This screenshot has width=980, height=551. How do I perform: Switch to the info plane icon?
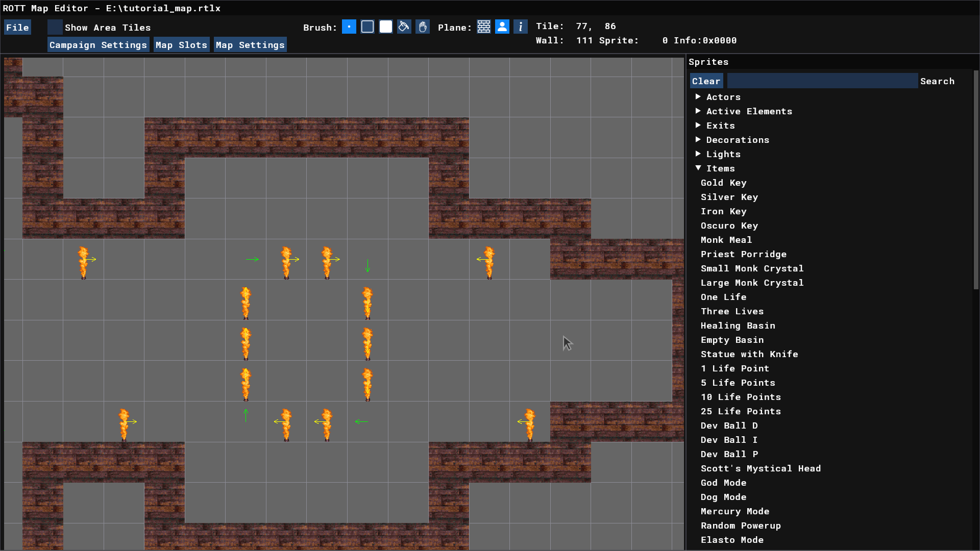pos(521,27)
